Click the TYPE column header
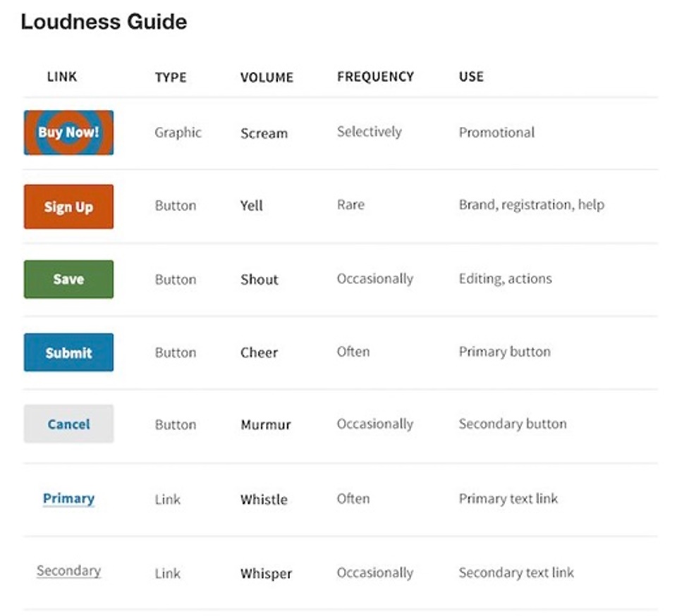Image resolution: width=677 pixels, height=616 pixels. coord(171,78)
